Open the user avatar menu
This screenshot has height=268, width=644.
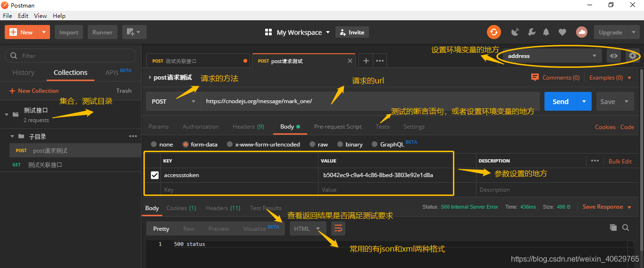(x=582, y=32)
